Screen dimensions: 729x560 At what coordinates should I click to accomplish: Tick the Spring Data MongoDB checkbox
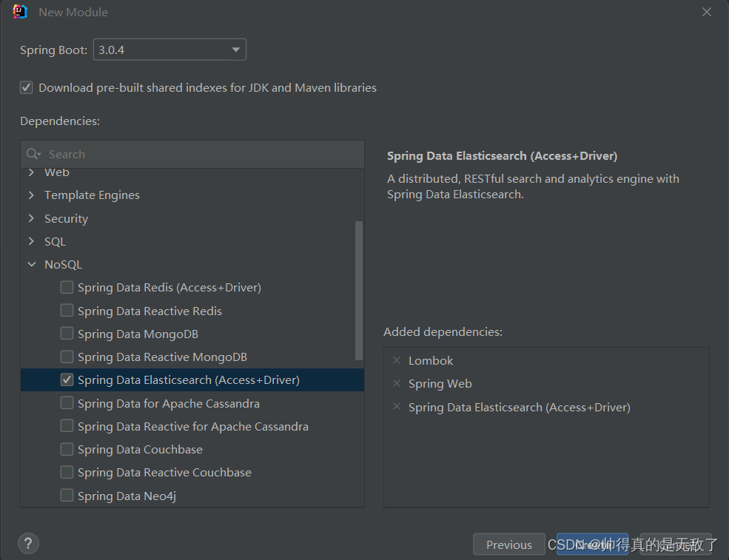[x=67, y=334]
